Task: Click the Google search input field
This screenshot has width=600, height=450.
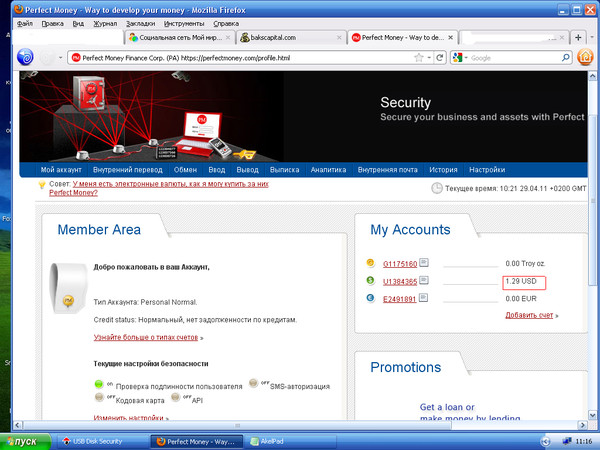Action: (x=515, y=58)
